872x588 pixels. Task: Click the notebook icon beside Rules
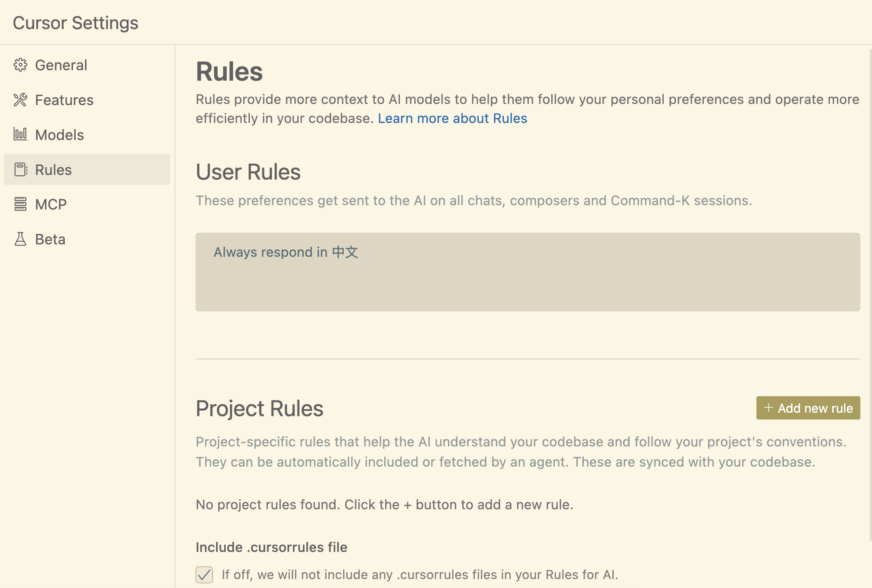(x=21, y=169)
